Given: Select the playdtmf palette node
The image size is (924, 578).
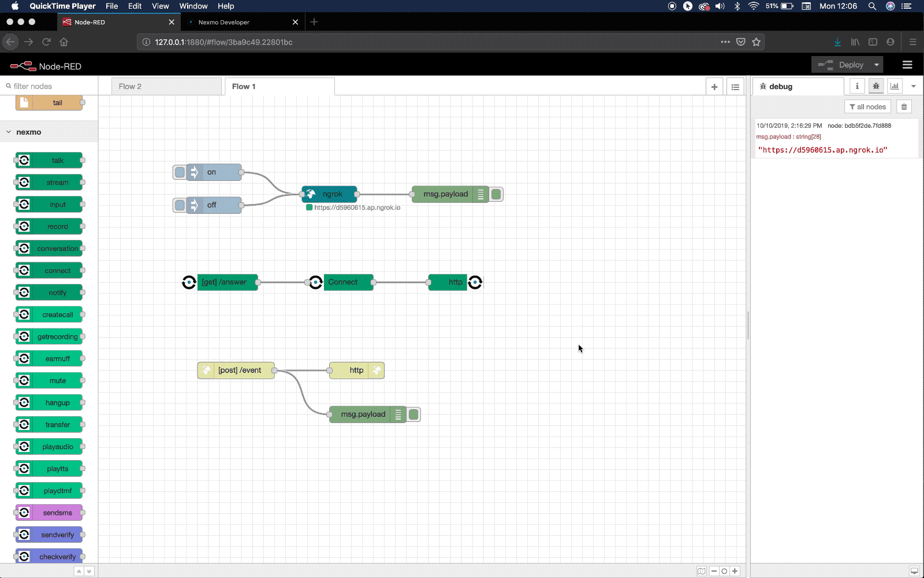Looking at the screenshot, I should tap(49, 491).
